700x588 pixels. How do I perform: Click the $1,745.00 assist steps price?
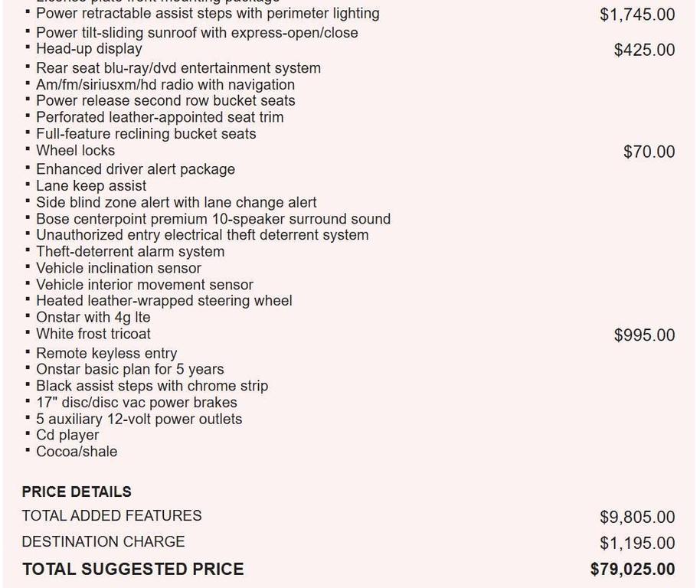637,15
